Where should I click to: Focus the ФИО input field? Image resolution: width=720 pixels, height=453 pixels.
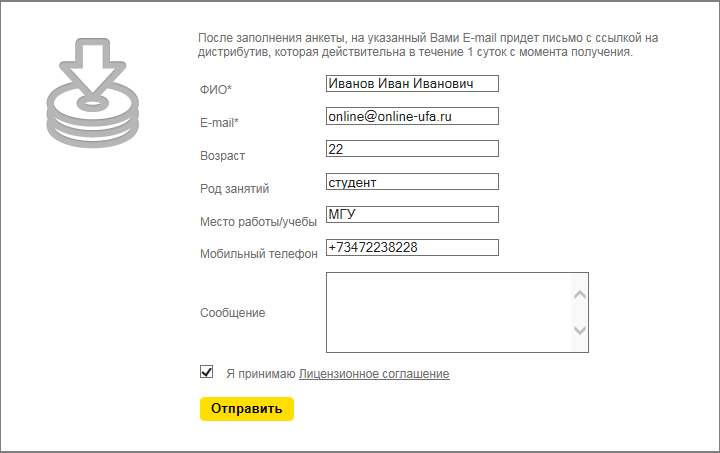[x=412, y=84]
